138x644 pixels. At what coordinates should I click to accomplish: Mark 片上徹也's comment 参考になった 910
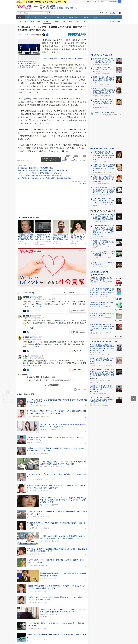point(78,351)
